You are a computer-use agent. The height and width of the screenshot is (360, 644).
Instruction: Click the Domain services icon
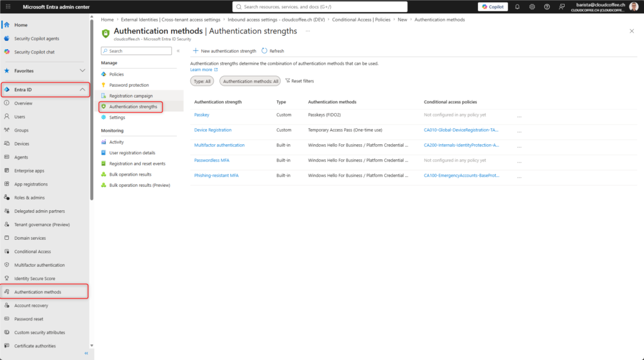(x=6, y=238)
